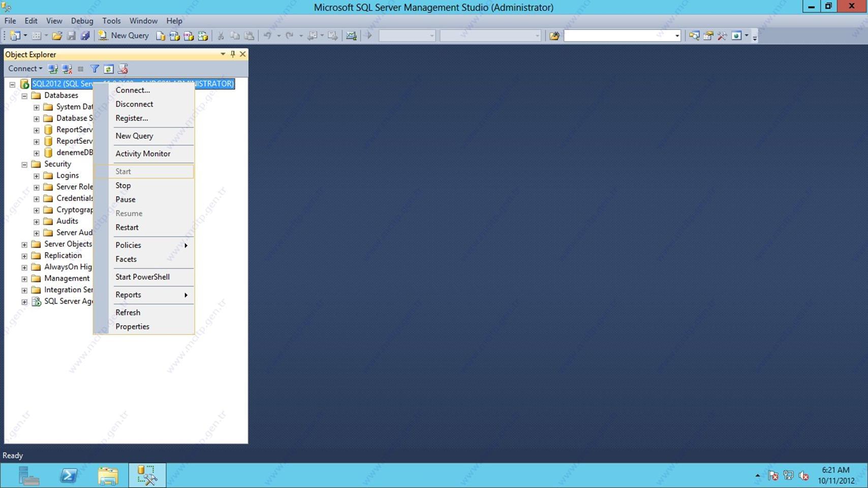
Task: Click the taskbar clock showing 6:21 AM
Action: [836, 475]
